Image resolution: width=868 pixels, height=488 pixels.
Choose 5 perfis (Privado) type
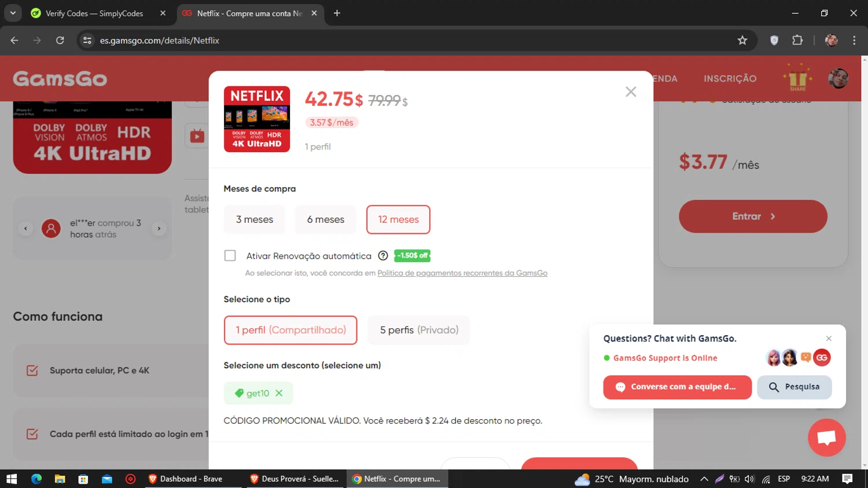pos(419,330)
